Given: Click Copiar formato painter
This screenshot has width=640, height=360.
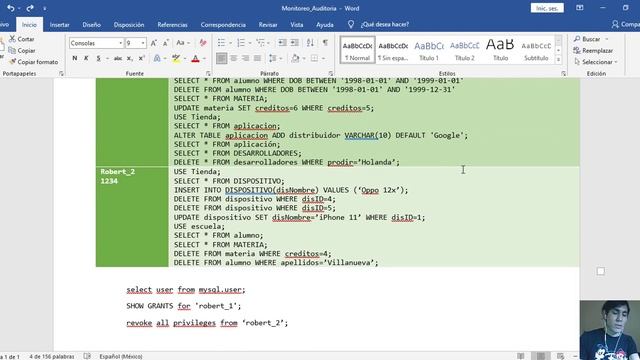Looking at the screenshot, I should point(33,62).
